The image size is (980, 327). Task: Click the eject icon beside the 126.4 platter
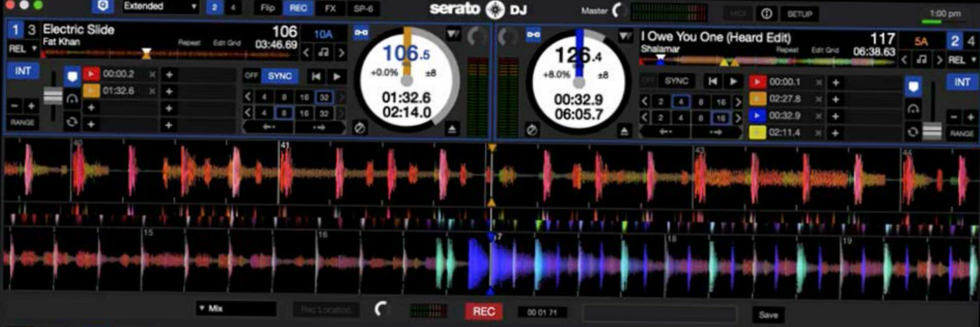click(624, 131)
